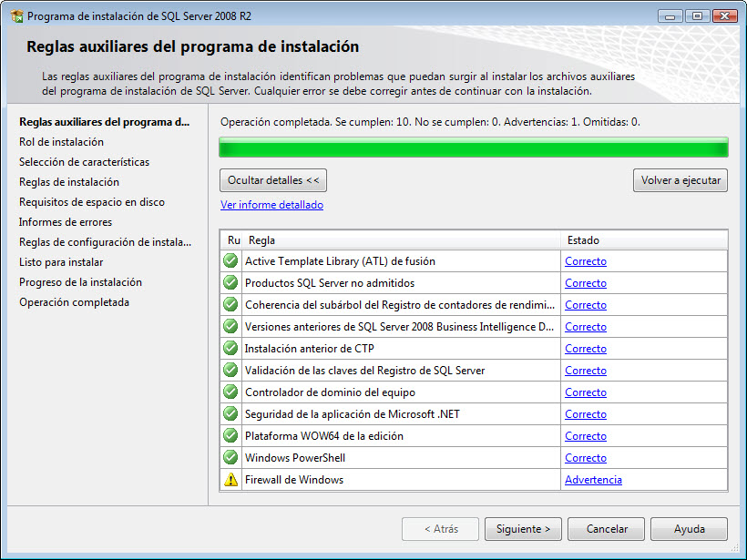This screenshot has width=747, height=560.
Task: Re-run checks with Volver a ejecutar
Action: (x=680, y=180)
